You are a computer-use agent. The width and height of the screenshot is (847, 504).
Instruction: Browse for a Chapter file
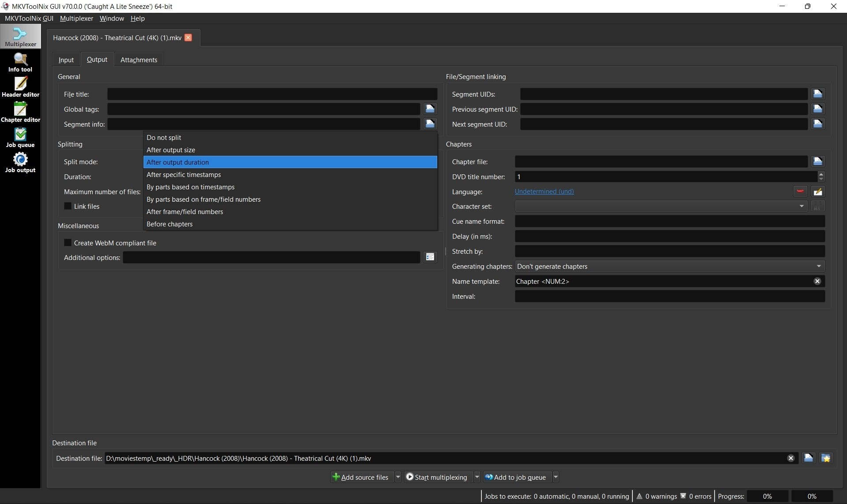pos(817,162)
